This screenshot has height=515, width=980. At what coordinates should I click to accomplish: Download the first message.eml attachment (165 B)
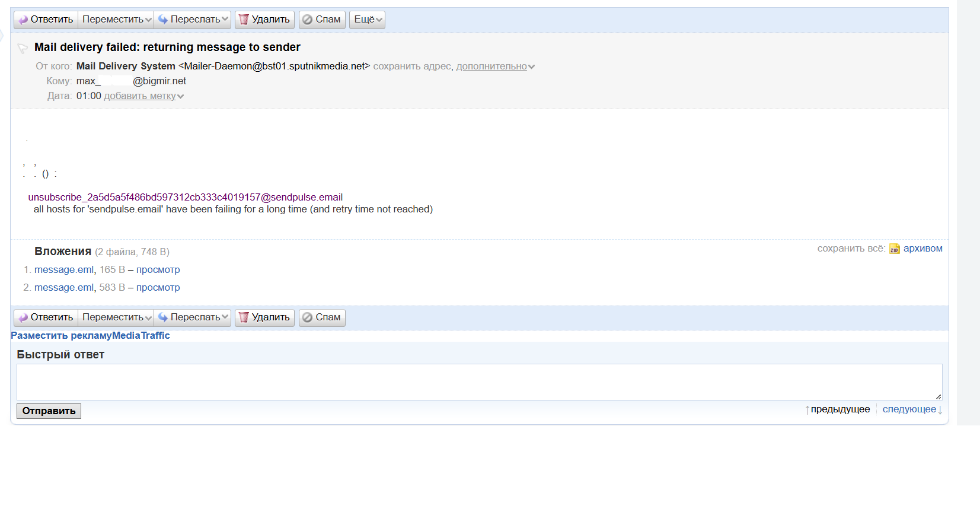[x=64, y=270]
